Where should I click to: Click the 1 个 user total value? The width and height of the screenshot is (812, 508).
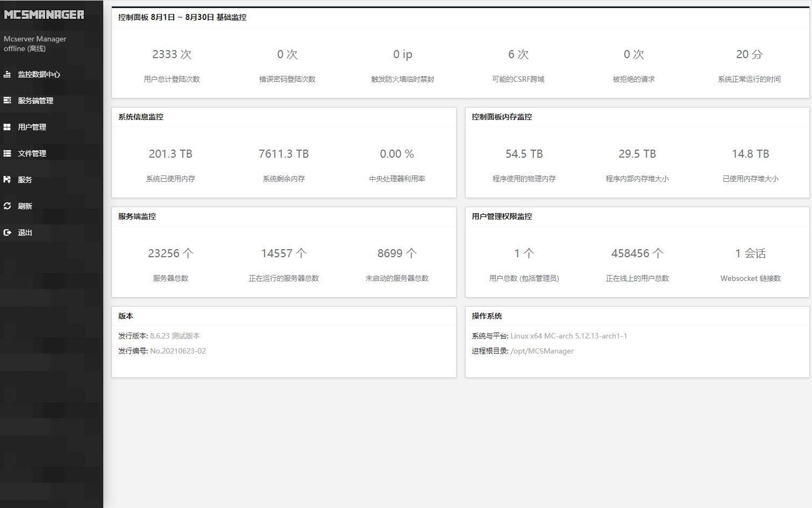(x=524, y=253)
